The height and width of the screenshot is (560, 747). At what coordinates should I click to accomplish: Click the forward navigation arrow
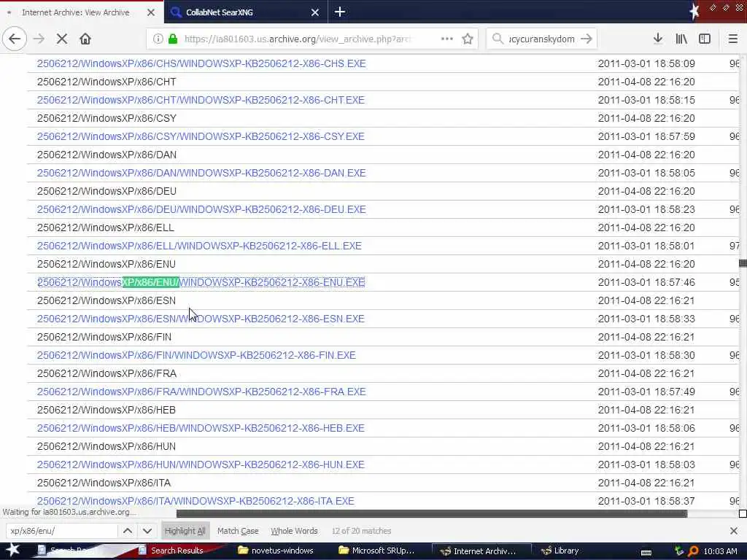click(x=39, y=39)
